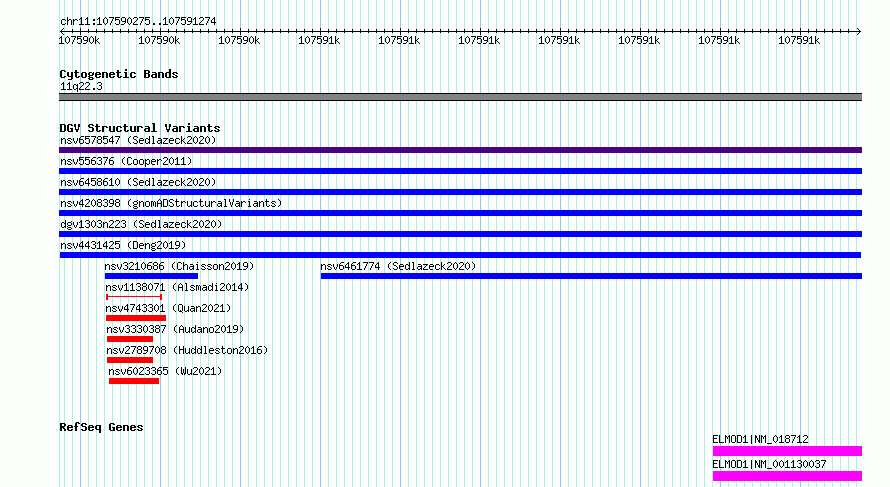Click magenta bar under ELMOD1|NM_001130037

pos(787,476)
